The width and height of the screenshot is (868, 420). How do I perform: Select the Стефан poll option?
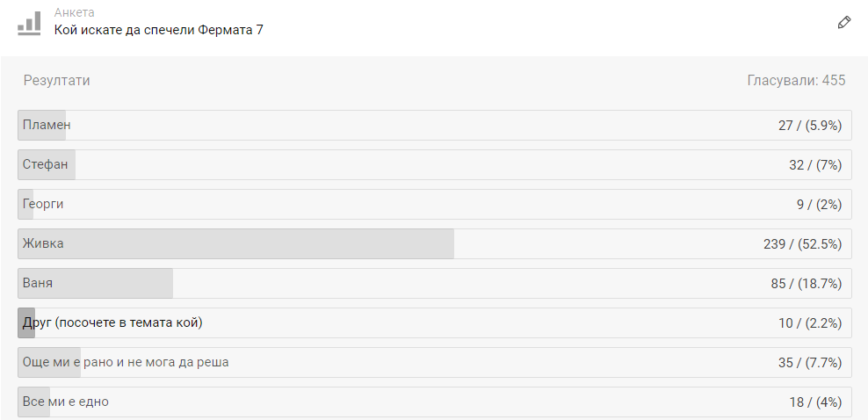click(x=435, y=164)
